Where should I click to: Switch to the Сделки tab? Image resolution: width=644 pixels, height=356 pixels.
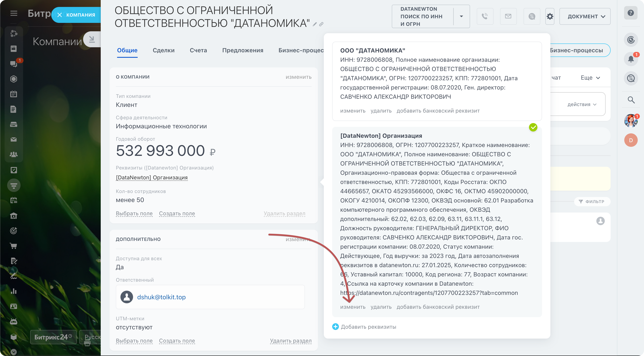pos(163,50)
